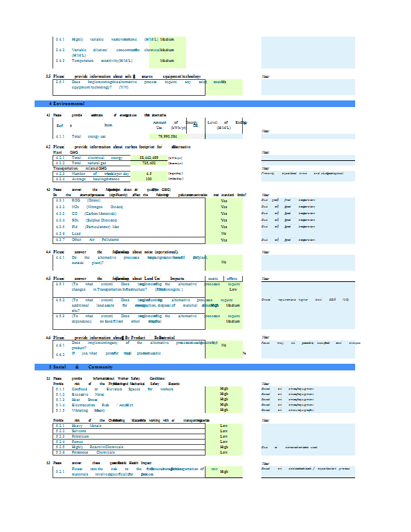
Task: Click the notes field for noise question 4.4
Action: (308, 262)
